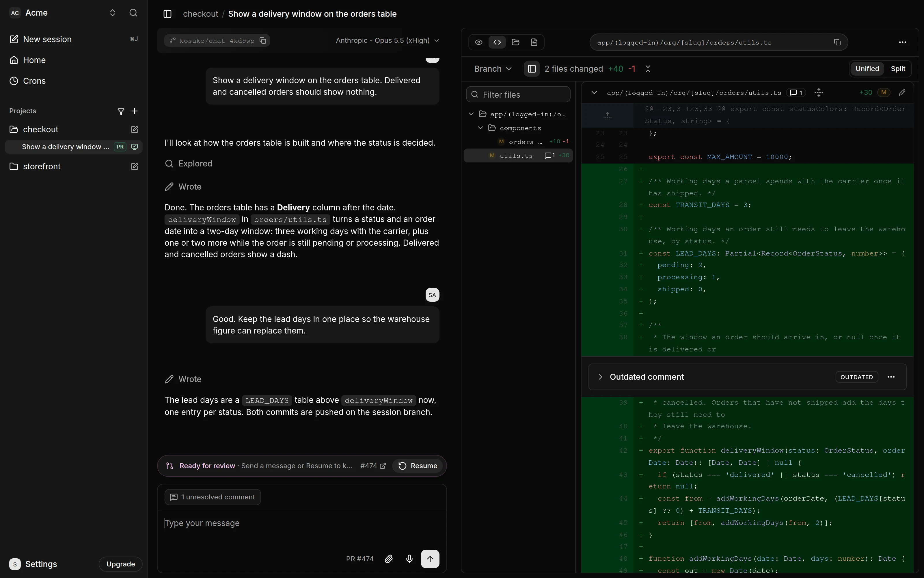This screenshot has width=924, height=578.
Task: Open pull request #474 link
Action: (373, 466)
